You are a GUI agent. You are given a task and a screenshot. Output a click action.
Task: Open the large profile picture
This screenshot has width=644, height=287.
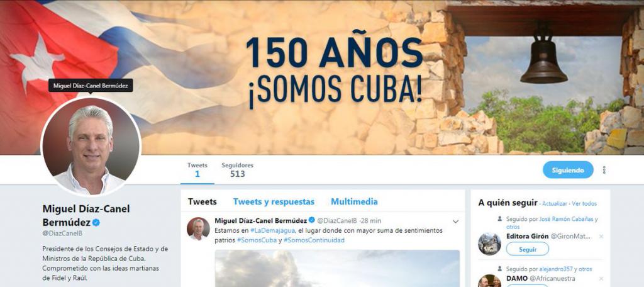point(91,146)
